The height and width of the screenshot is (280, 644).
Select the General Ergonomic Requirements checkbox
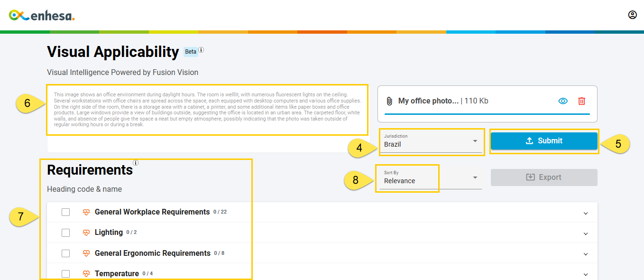65,253
